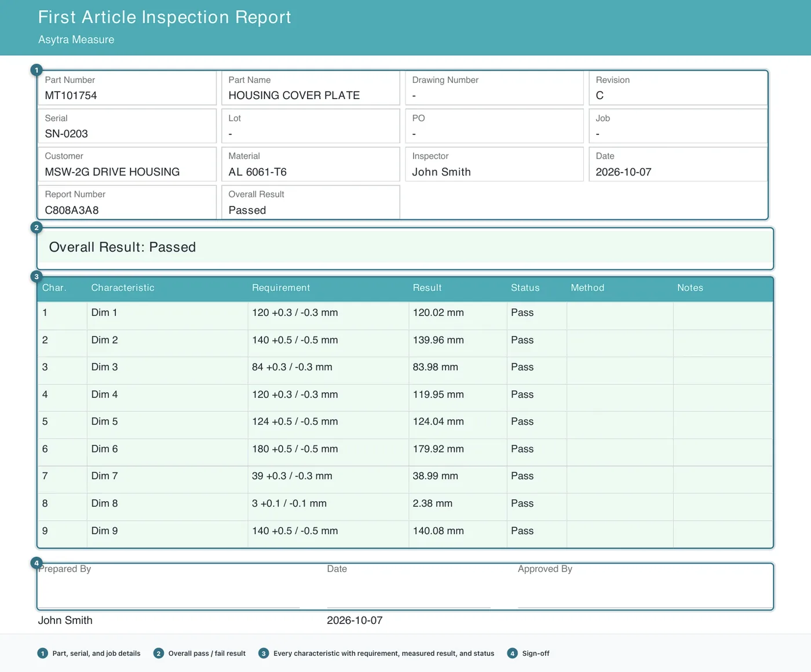
Task: Click the "Overall Result: Passed" banner text
Action: 122,247
